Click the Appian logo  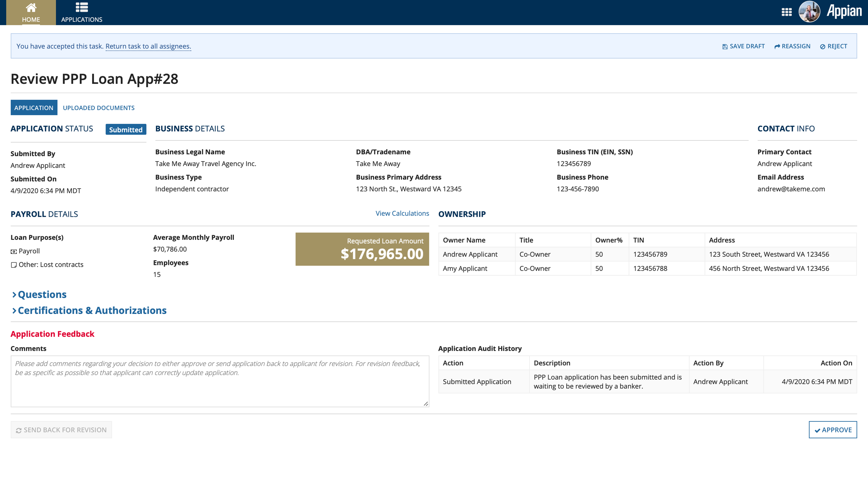click(x=844, y=11)
